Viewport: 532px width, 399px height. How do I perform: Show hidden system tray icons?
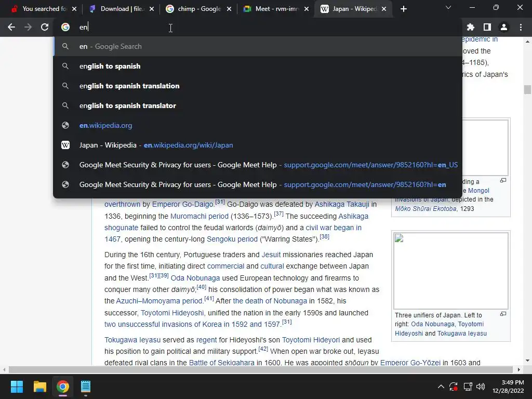coord(441,387)
